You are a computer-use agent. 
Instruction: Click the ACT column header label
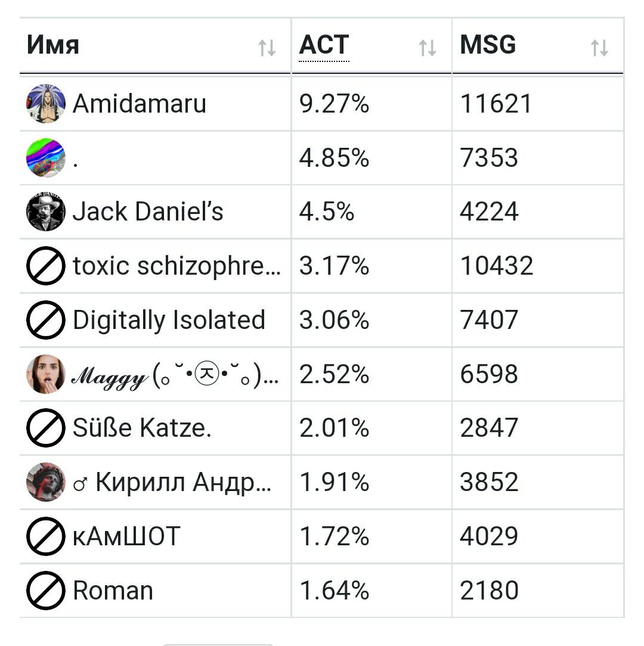coord(324,45)
